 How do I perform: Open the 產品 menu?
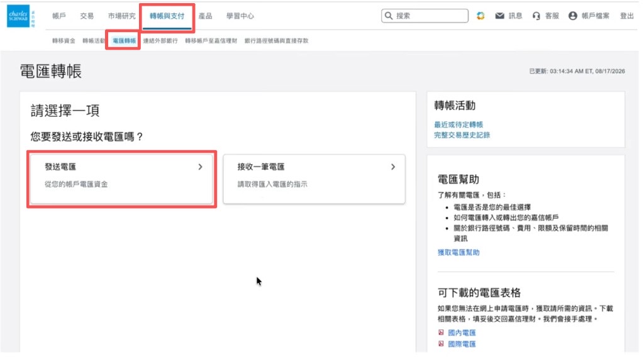coord(206,16)
